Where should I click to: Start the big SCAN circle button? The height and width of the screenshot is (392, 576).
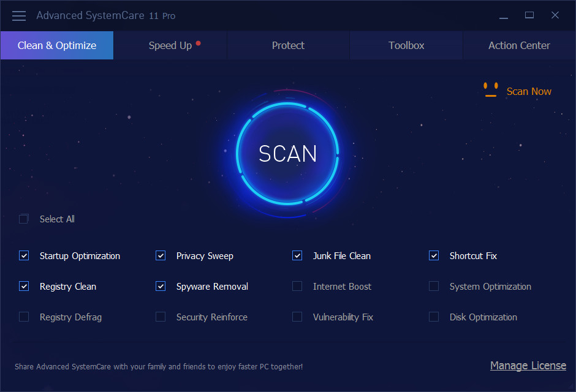287,153
